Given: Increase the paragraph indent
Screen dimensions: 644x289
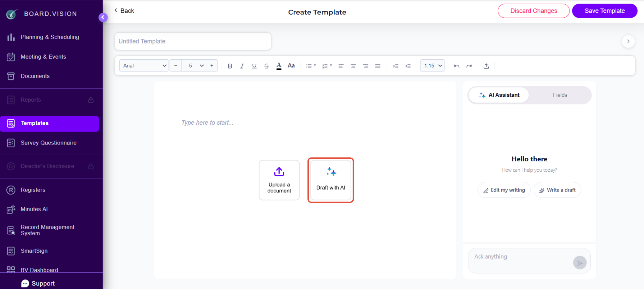Looking at the screenshot, I should (x=396, y=66).
